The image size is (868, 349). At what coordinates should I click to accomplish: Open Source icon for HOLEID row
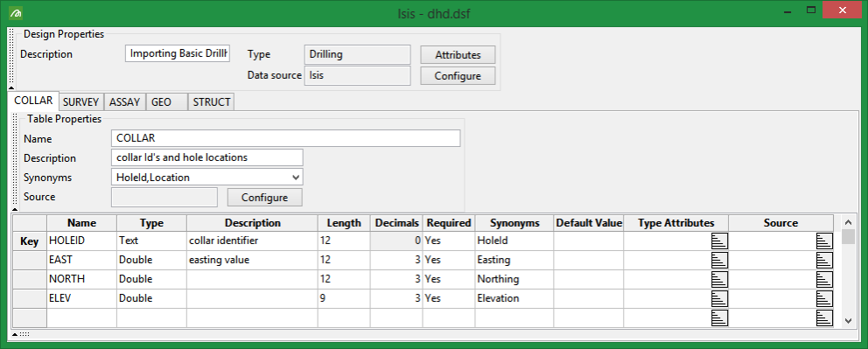(824, 241)
